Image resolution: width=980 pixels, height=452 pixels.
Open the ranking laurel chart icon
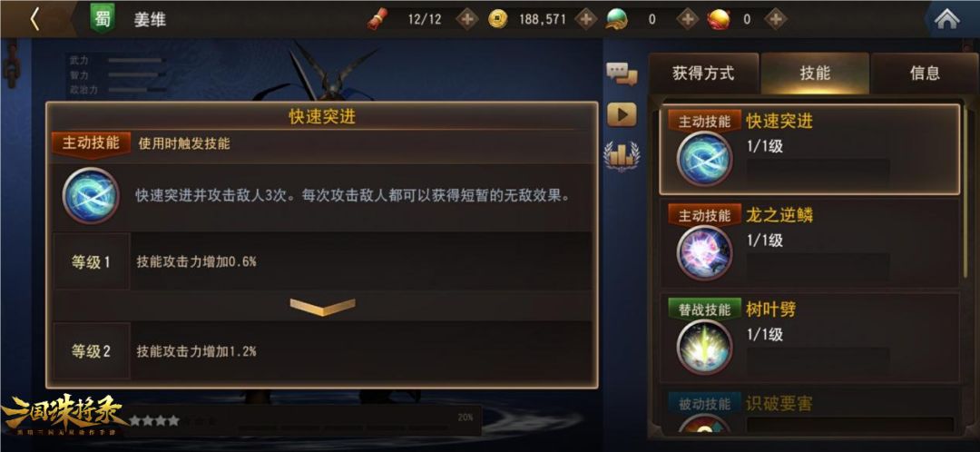click(622, 156)
